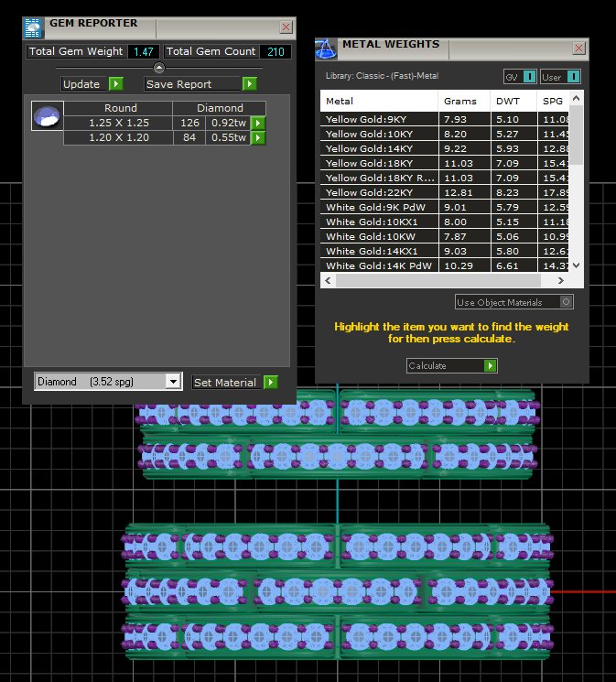Screen dimensions: 616x682
Task: Click the 1.20 X 1.20 gem size cell
Action: pyautogui.click(x=118, y=138)
